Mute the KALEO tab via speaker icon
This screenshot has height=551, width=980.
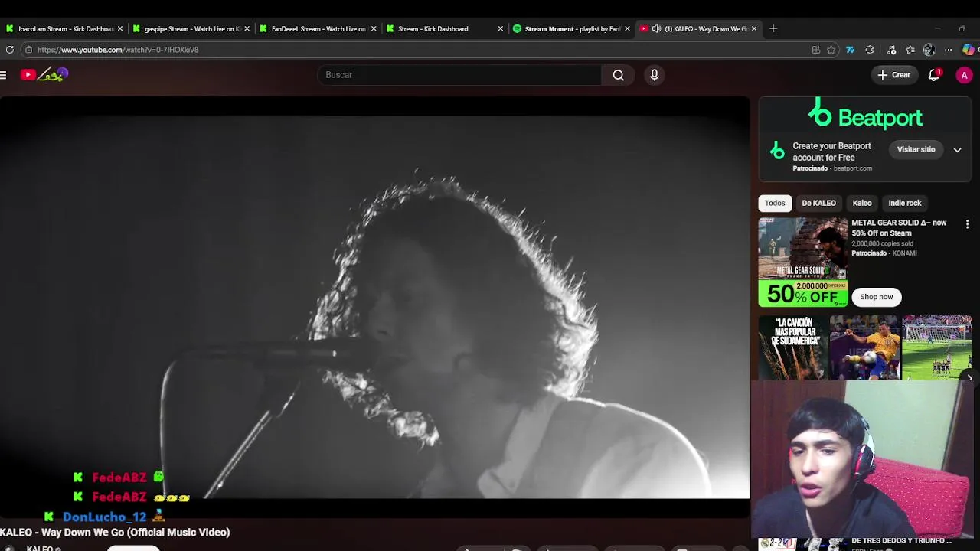(656, 28)
